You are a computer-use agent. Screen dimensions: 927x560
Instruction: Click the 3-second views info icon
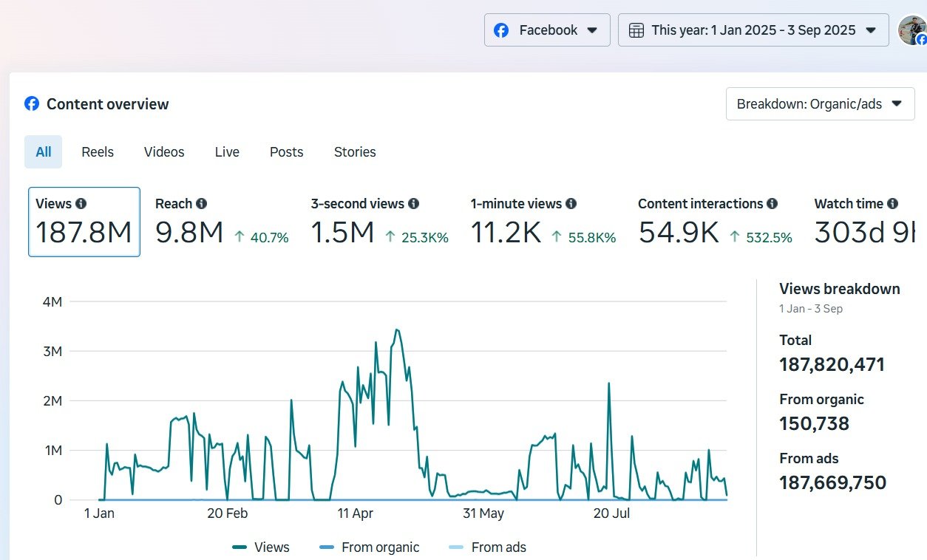tap(413, 204)
